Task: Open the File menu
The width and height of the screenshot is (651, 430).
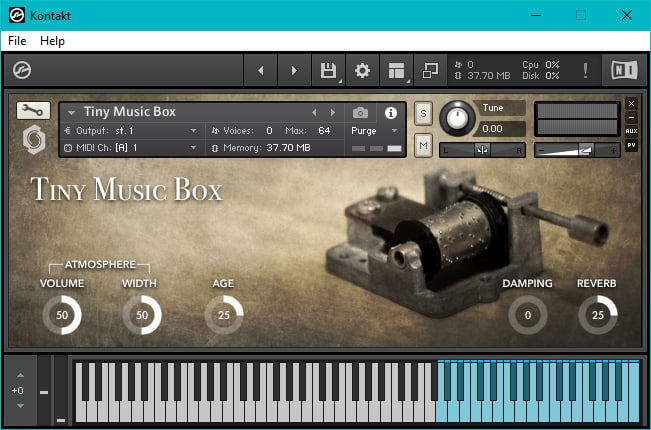Action: tap(17, 41)
